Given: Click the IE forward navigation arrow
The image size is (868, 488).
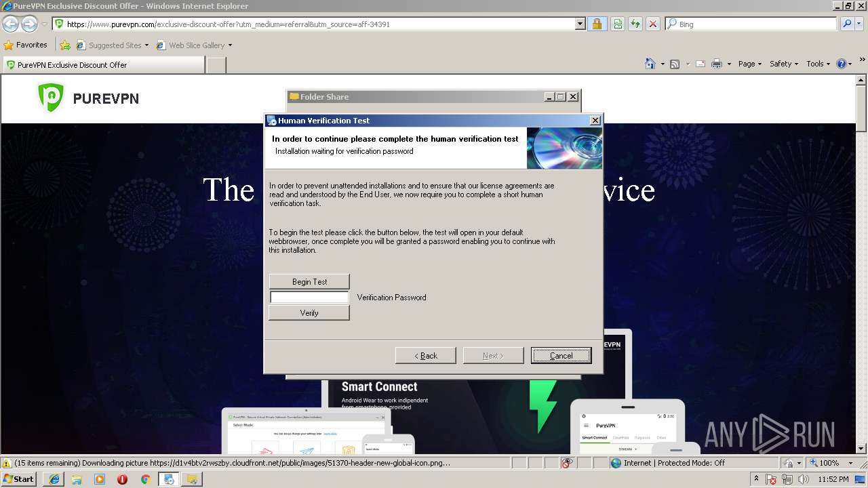Looking at the screenshot, I should pyautogui.click(x=29, y=24).
